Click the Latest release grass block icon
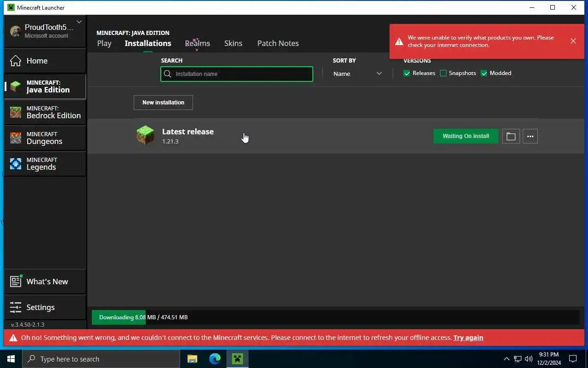 pyautogui.click(x=145, y=136)
